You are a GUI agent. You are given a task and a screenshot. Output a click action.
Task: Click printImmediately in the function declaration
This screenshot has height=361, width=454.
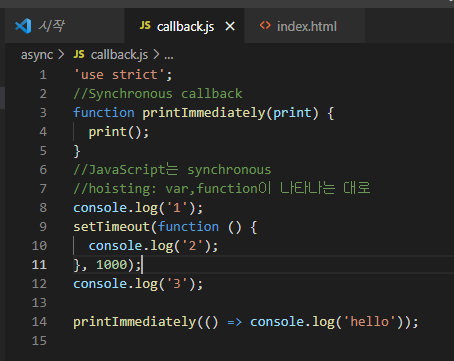(204, 113)
